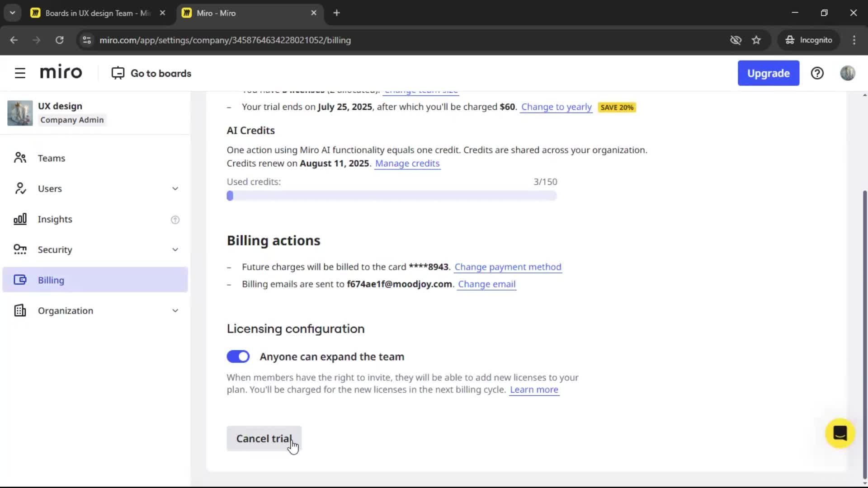This screenshot has height=488, width=868.
Task: Open a new browser tab
Action: (336, 13)
